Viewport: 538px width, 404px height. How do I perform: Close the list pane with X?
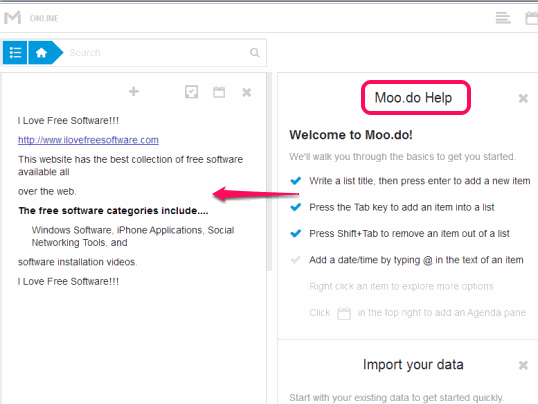tap(247, 92)
